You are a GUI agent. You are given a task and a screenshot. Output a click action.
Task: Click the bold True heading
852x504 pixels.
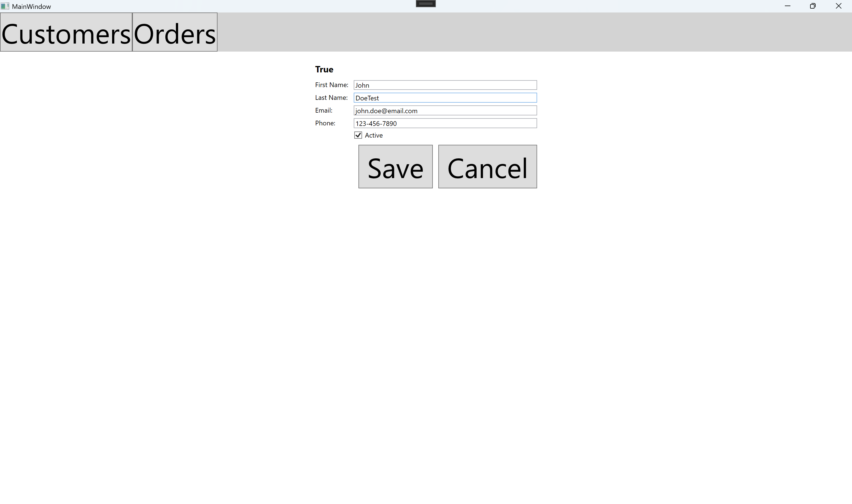[x=324, y=70]
